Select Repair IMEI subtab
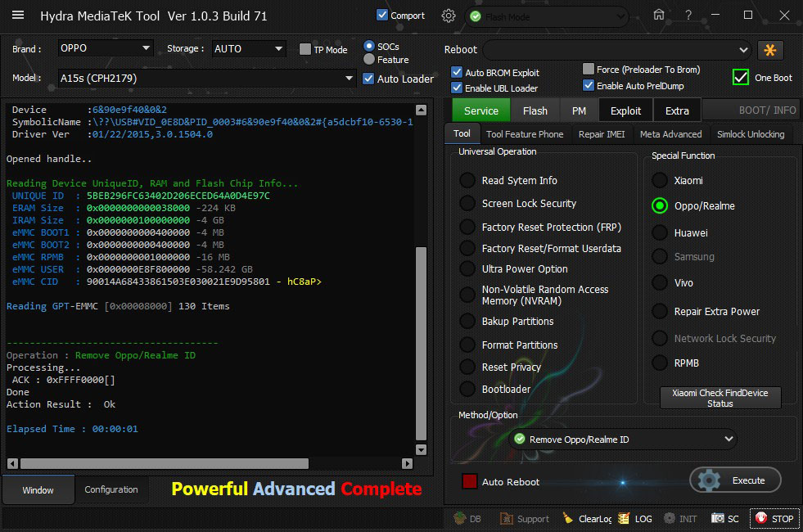This screenshot has width=803, height=532. click(602, 134)
